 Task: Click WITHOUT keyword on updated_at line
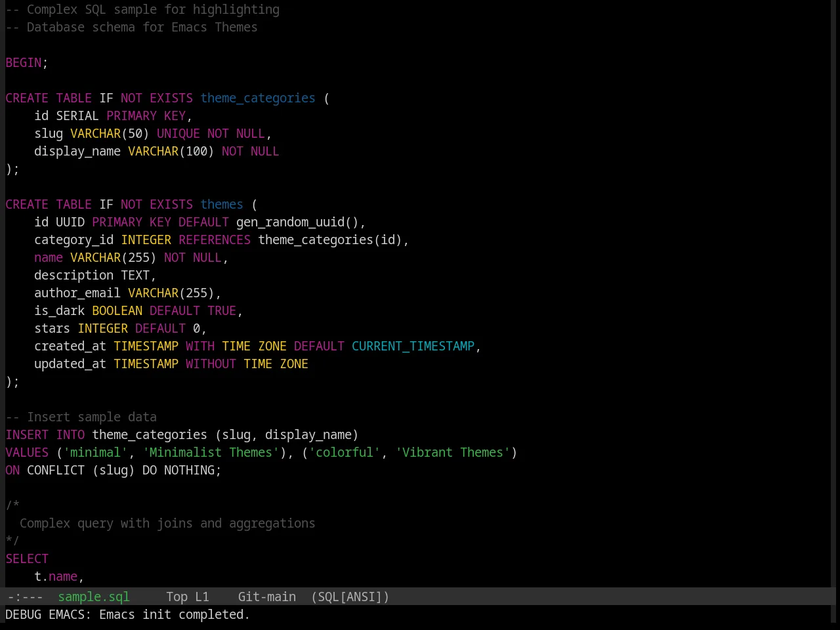tap(211, 364)
